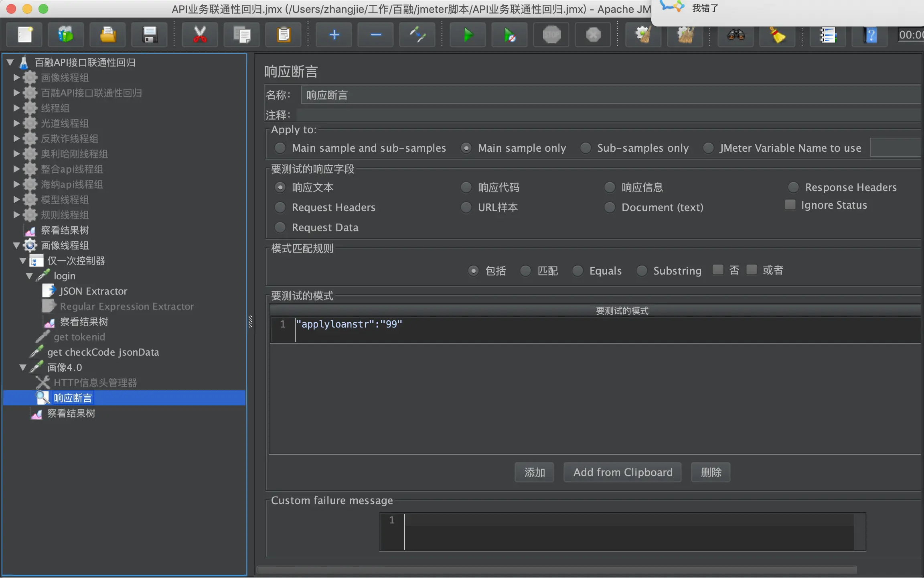Collapse the login sampler node

point(29,276)
